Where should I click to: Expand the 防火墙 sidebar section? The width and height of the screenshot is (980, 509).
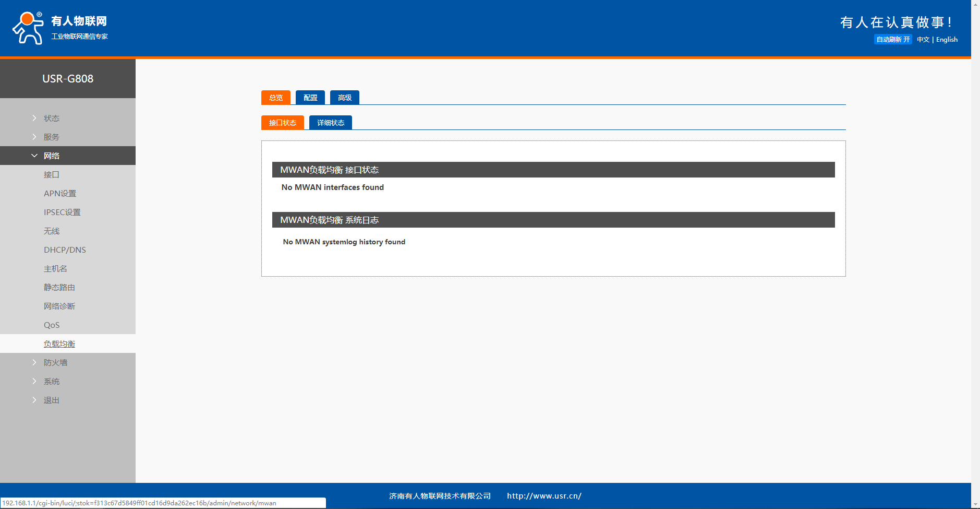(55, 363)
